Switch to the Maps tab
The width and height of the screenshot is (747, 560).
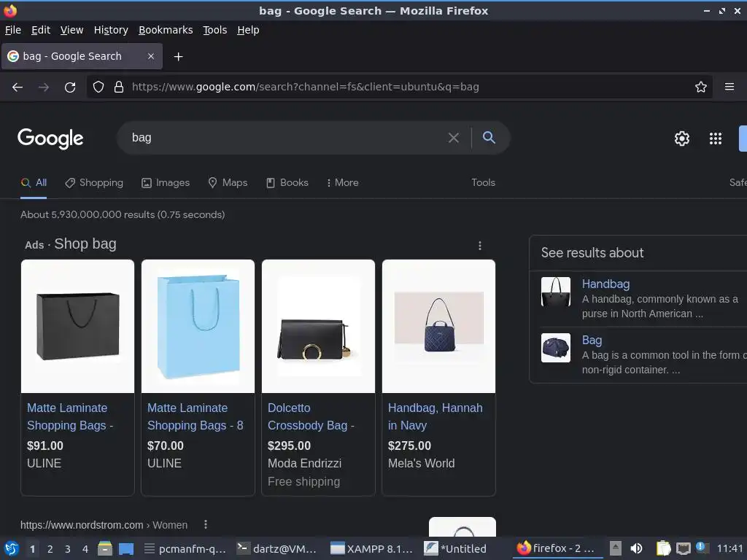(228, 182)
